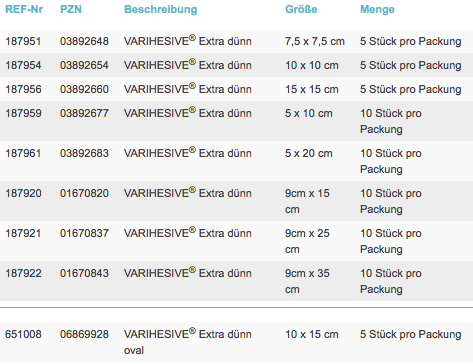Select the 7,5 x 7,5 cm size cell
Viewport: 473px width, 364px height.
pyautogui.click(x=315, y=41)
